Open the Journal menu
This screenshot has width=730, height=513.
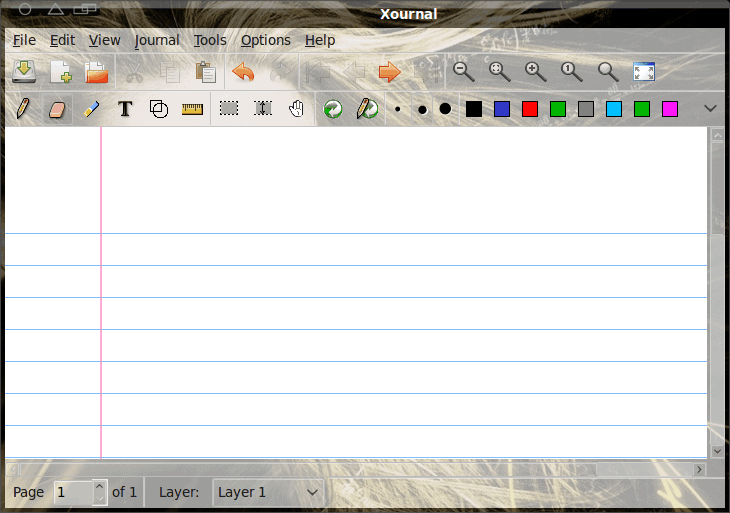157,40
